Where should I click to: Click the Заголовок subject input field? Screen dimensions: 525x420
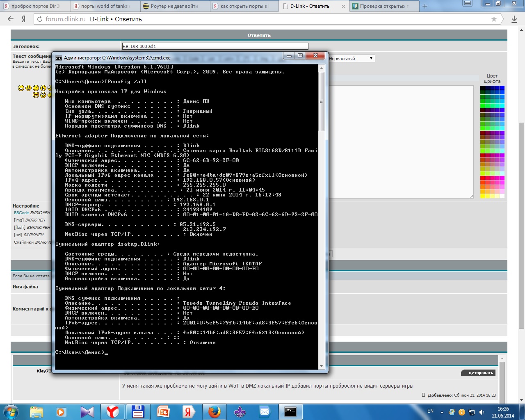coord(215,46)
